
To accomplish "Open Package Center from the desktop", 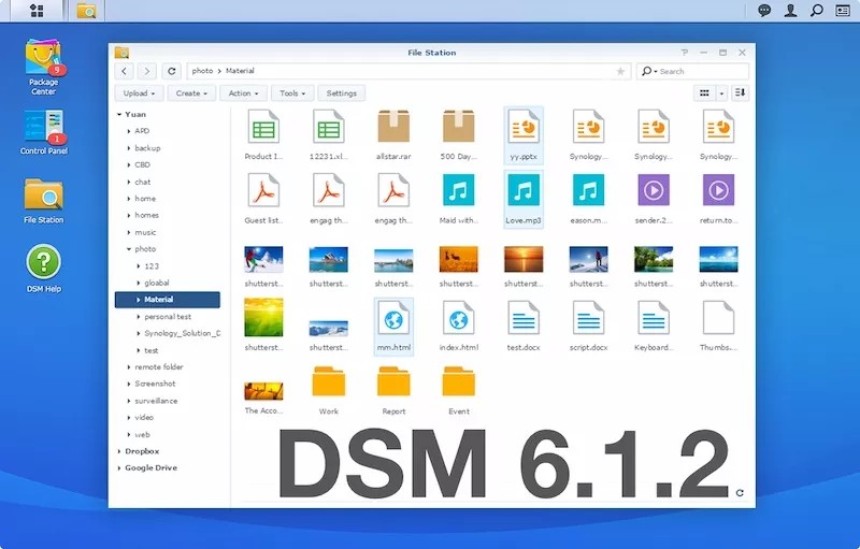I will click(43, 62).
